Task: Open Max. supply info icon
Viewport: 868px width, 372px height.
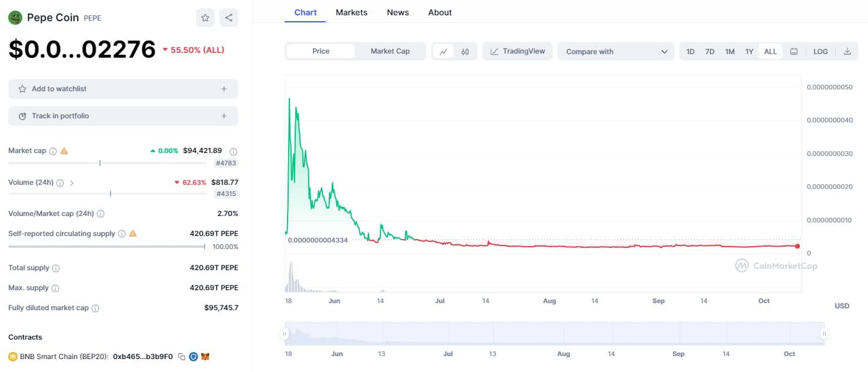Action: click(x=55, y=288)
